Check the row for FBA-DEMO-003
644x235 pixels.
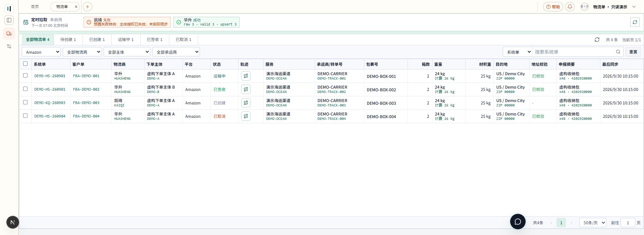(x=25, y=102)
